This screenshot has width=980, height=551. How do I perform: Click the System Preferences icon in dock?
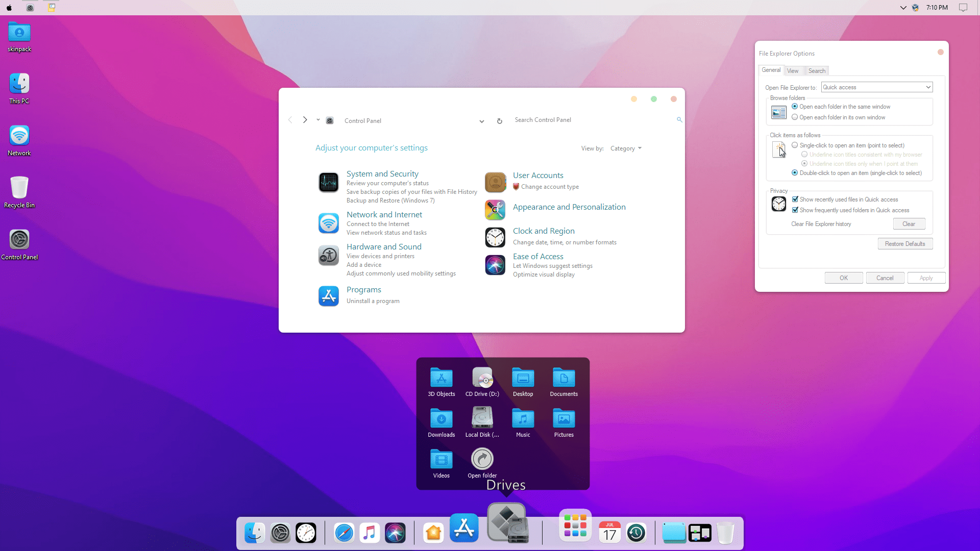[x=280, y=532]
